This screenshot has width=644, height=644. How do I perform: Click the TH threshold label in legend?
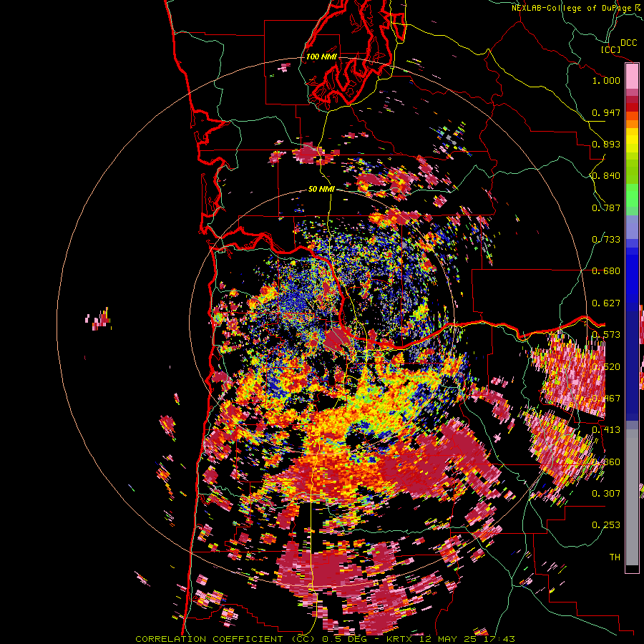pyautogui.click(x=615, y=557)
